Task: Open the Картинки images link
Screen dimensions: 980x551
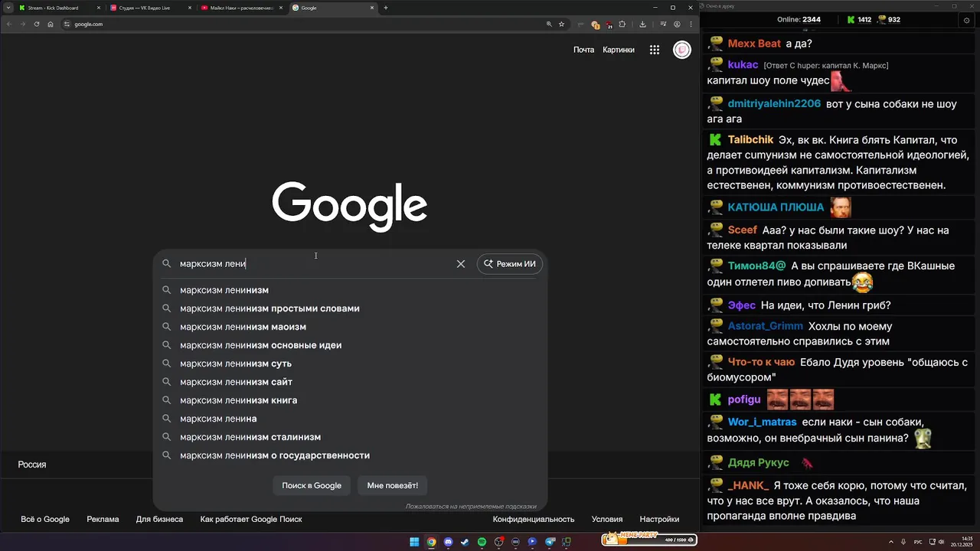Action: click(x=619, y=50)
